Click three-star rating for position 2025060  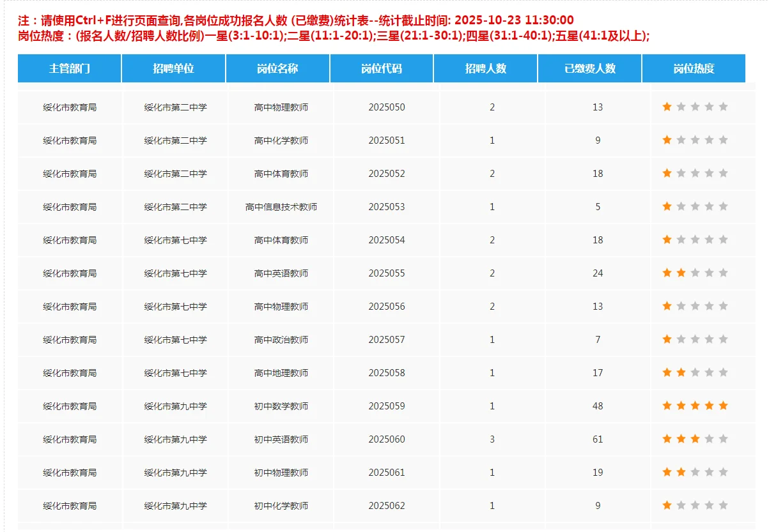[695, 439]
